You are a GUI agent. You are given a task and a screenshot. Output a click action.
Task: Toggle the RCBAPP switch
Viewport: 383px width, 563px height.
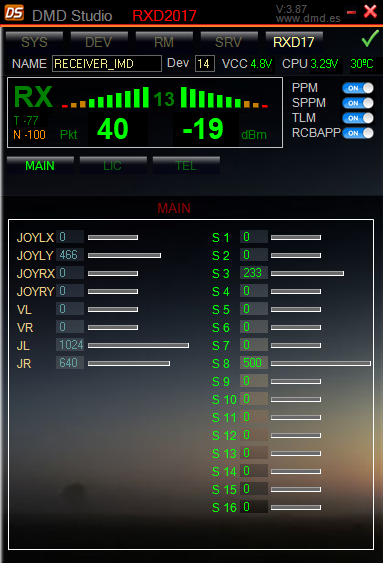click(358, 133)
